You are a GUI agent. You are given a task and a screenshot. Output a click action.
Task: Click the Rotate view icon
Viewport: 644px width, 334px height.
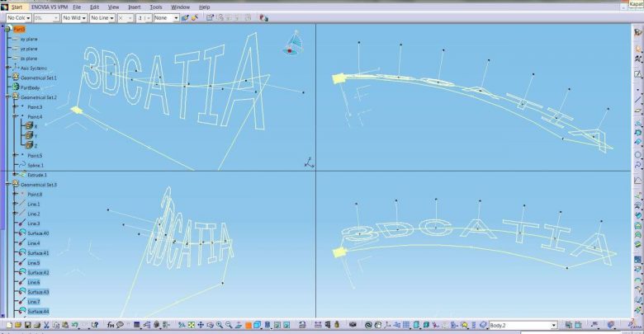click(210, 325)
